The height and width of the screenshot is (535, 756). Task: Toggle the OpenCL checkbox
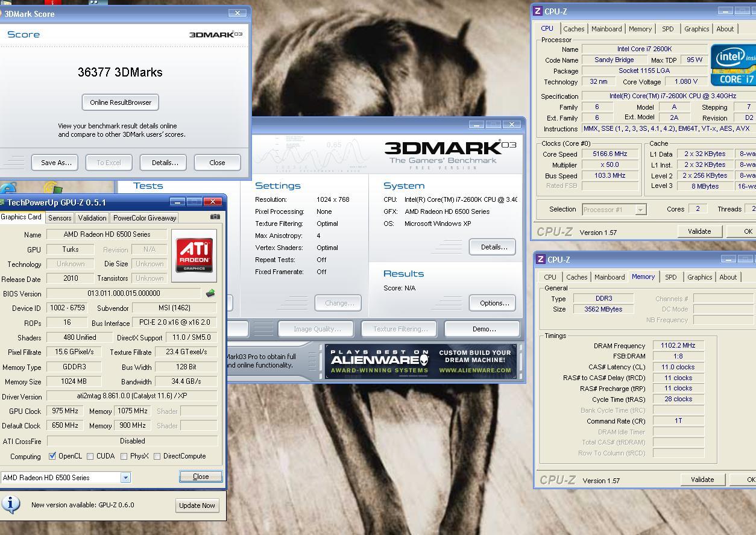coord(52,456)
